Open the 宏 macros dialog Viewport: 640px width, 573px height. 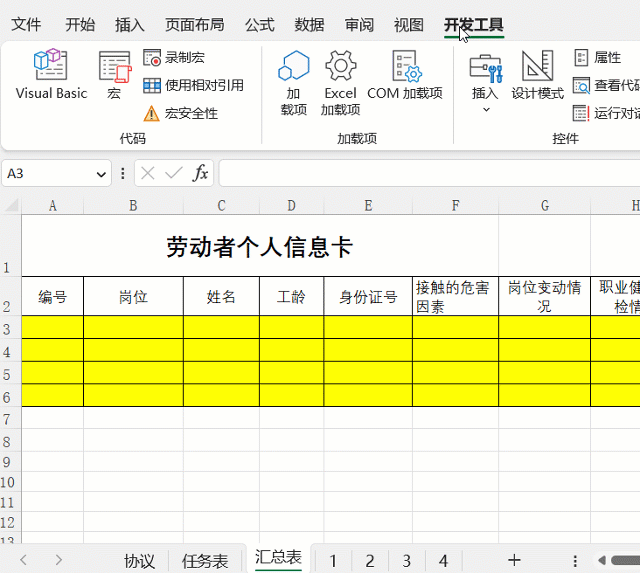pos(115,74)
